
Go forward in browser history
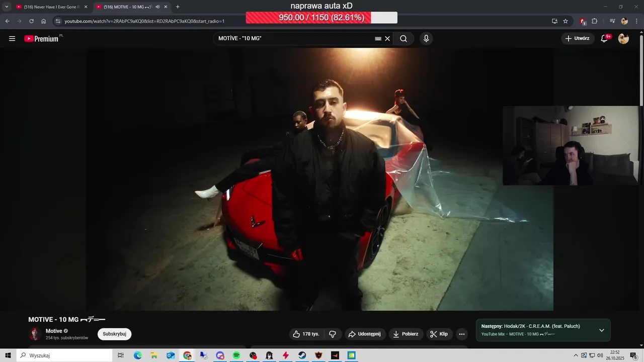[x=19, y=21]
